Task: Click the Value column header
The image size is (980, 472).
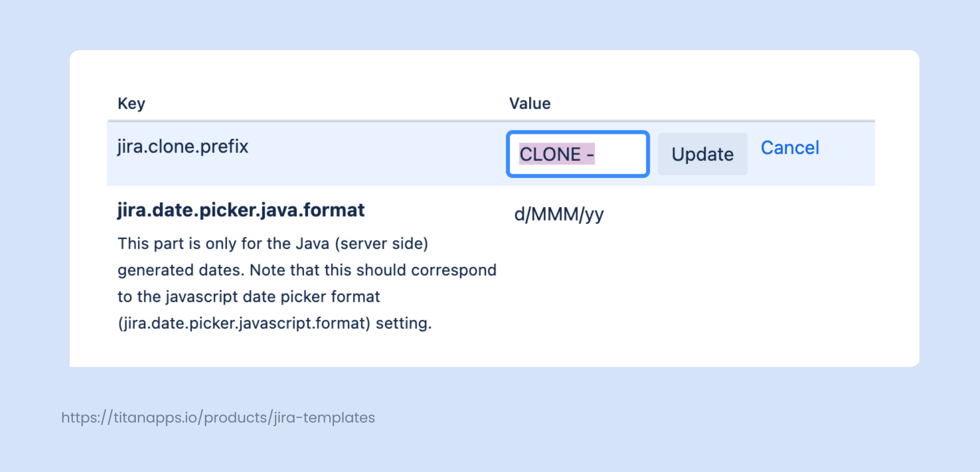Action: click(x=530, y=103)
